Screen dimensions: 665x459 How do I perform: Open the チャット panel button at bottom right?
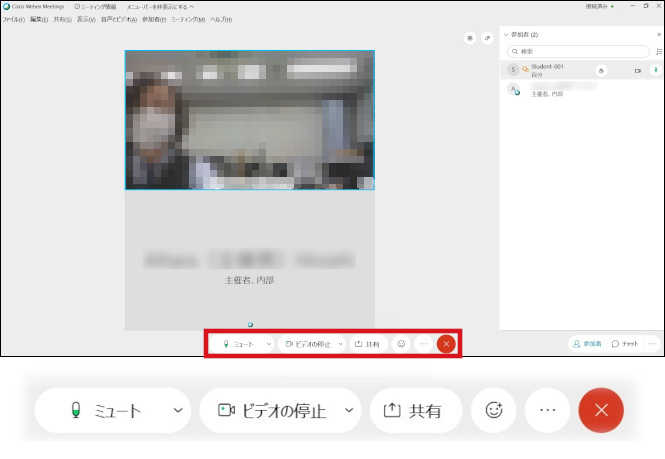(x=626, y=343)
